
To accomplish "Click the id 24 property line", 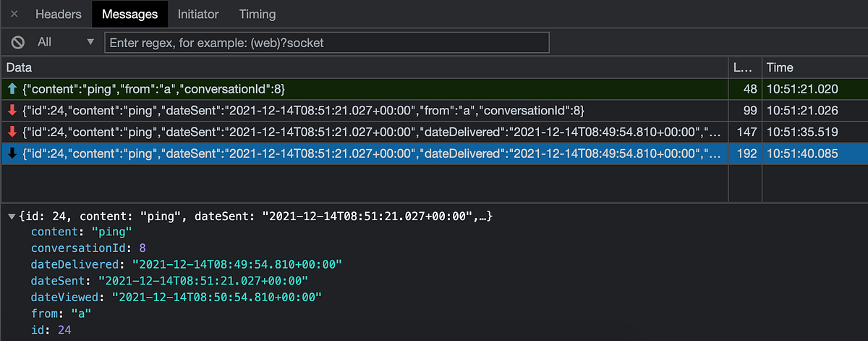I will [51, 330].
